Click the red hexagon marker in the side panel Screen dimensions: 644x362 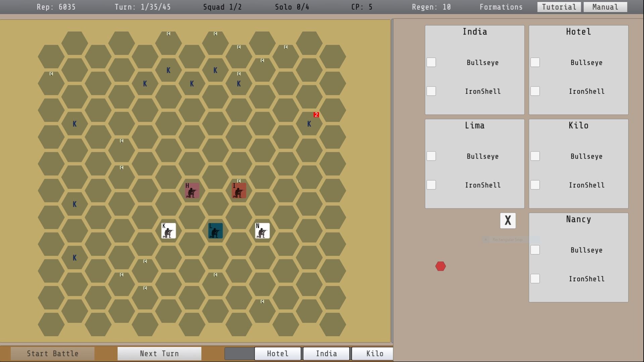[440, 266]
